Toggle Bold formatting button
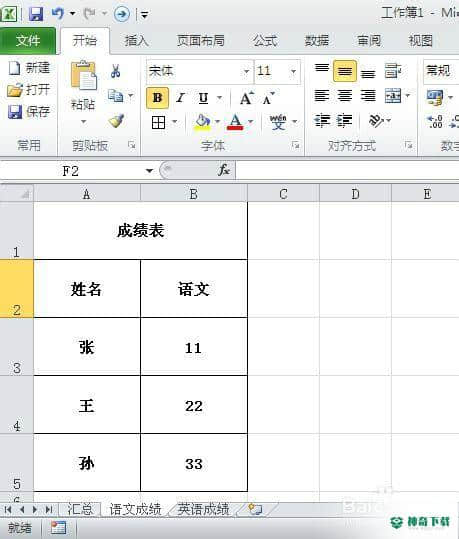 [x=157, y=98]
